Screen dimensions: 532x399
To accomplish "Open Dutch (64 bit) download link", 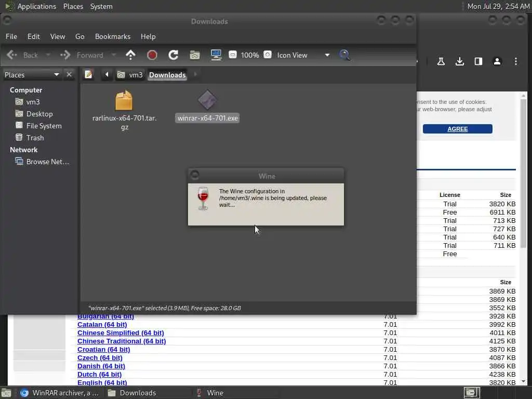I will pos(99,374).
